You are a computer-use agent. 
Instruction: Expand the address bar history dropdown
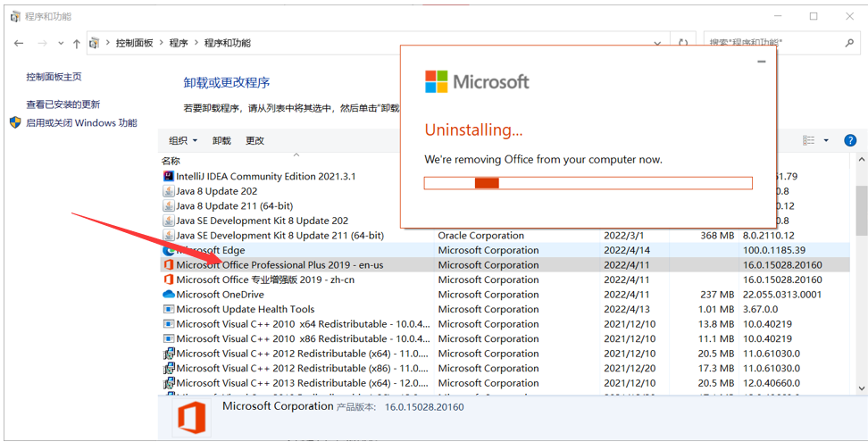pyautogui.click(x=657, y=43)
